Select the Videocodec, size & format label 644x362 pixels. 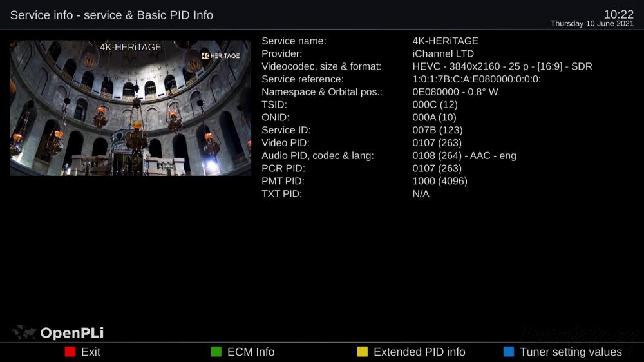(321, 66)
